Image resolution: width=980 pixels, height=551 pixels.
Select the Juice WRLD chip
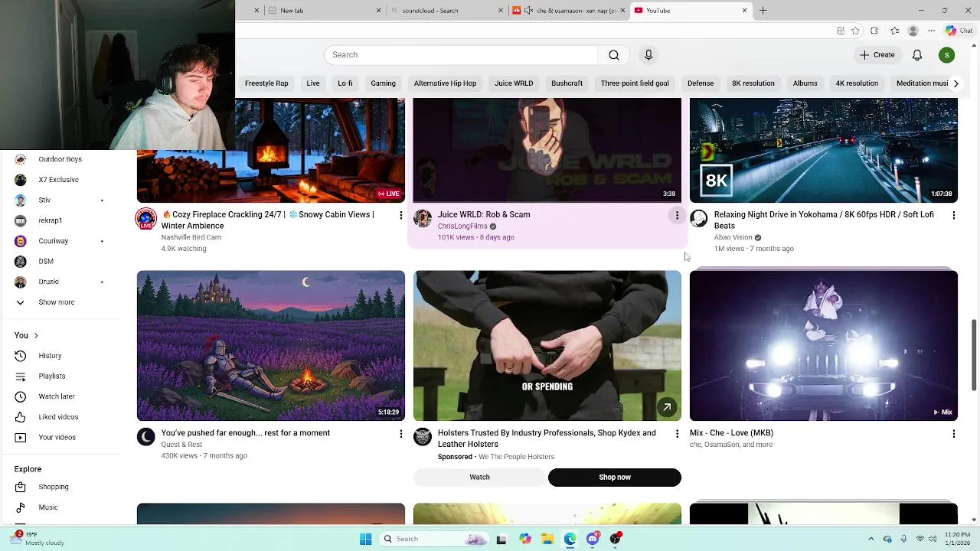click(514, 83)
